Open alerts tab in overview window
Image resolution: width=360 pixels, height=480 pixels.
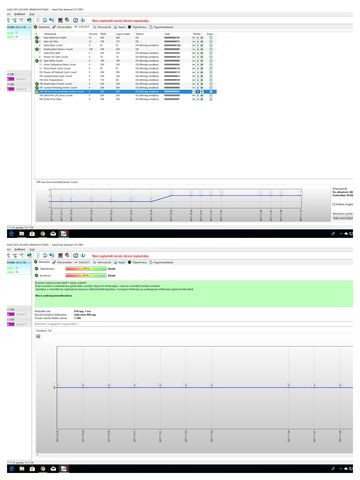[x=161, y=262]
